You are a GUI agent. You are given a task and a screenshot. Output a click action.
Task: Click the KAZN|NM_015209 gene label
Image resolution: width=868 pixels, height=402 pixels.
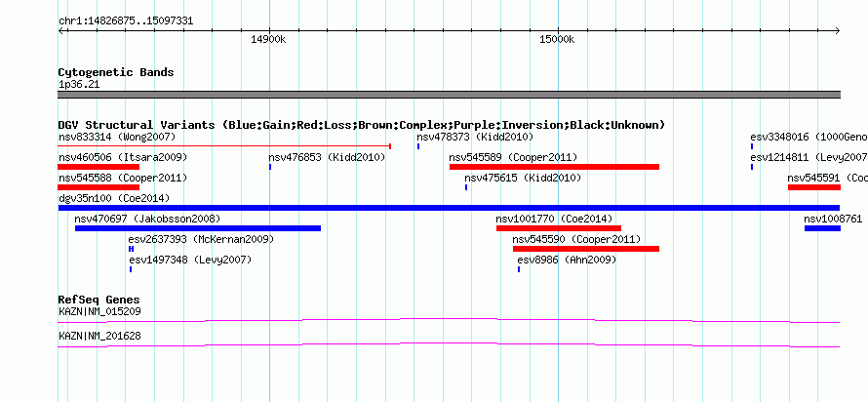(x=99, y=311)
